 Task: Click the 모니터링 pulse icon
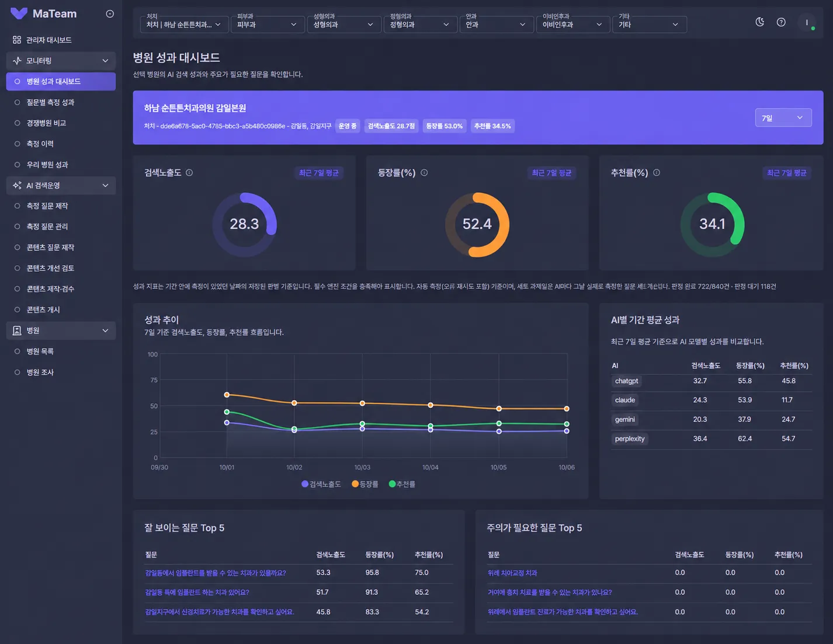(x=17, y=61)
